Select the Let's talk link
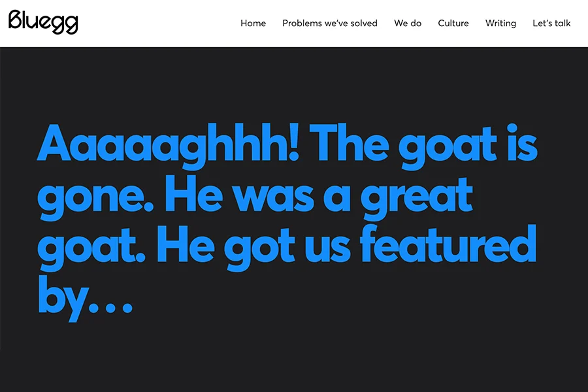 click(551, 24)
